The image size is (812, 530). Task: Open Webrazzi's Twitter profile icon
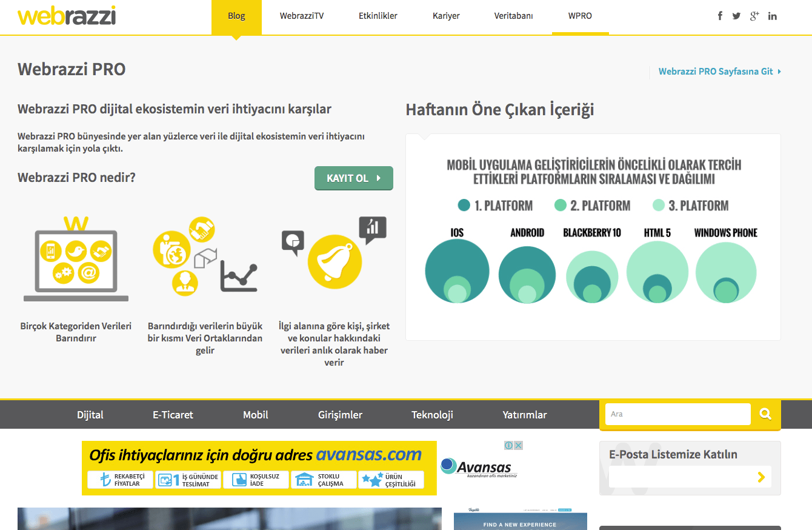click(x=736, y=16)
